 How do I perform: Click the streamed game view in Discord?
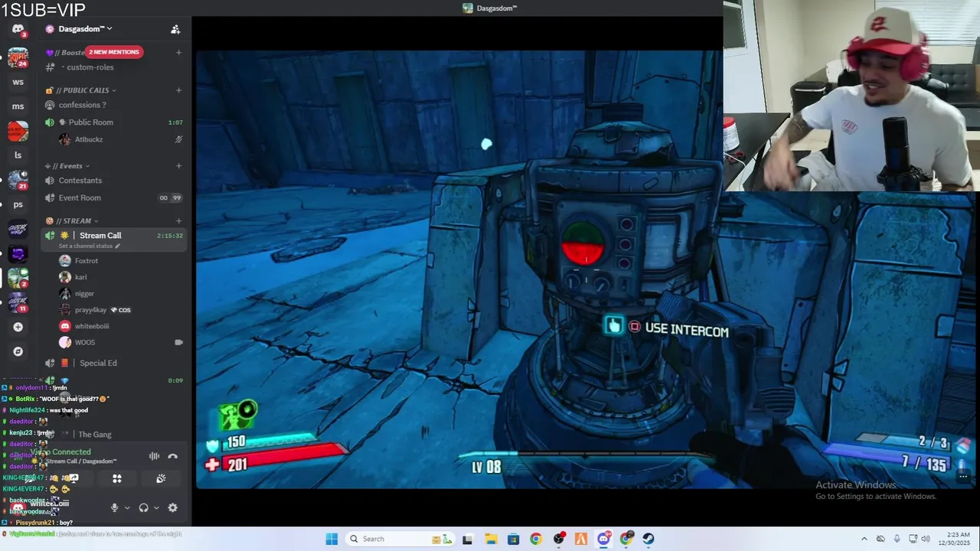[459, 269]
